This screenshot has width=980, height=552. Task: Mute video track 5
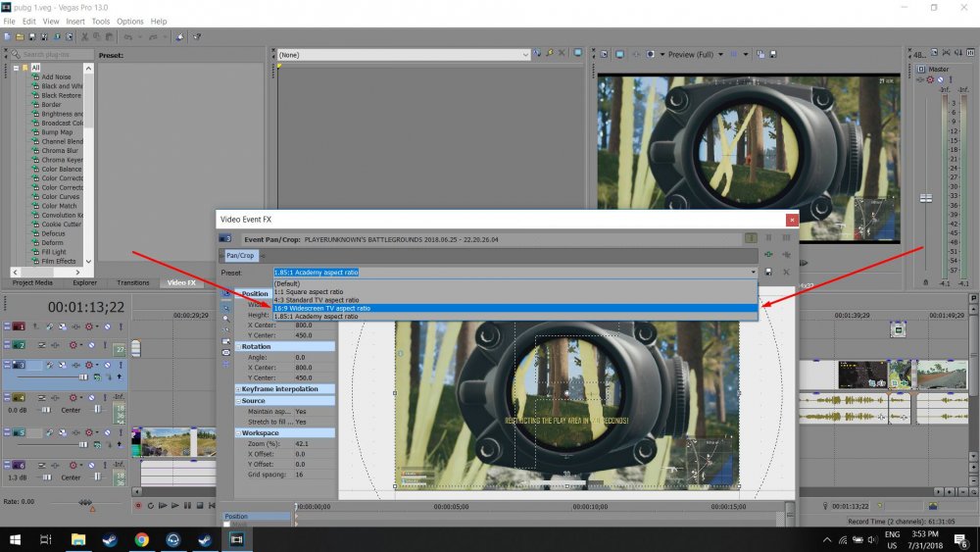point(108,432)
